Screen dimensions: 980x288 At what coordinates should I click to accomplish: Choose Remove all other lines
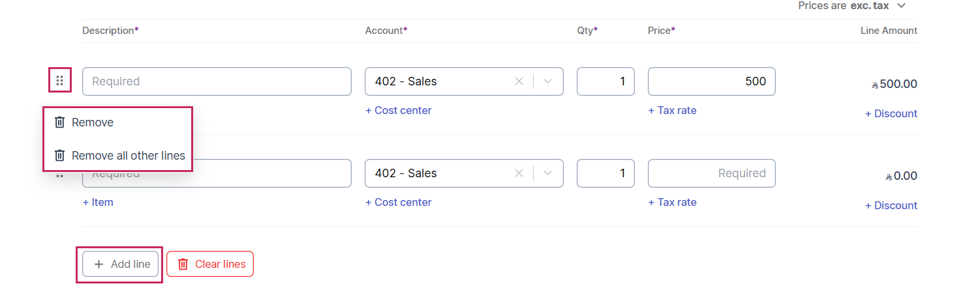[128, 156]
